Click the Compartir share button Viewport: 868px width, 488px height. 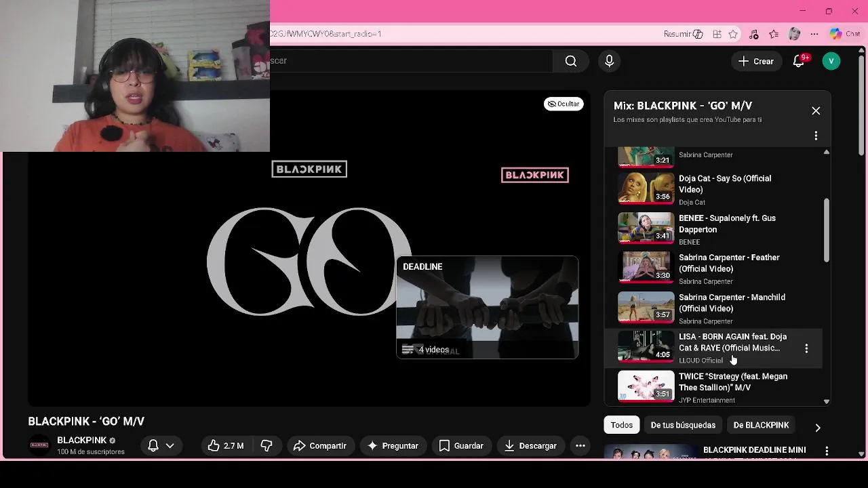click(320, 445)
